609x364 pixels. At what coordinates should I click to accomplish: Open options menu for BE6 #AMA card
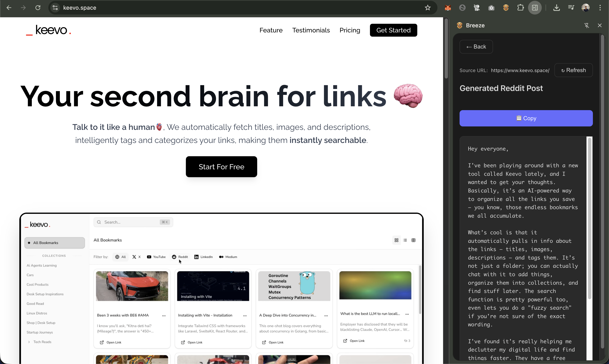tap(164, 315)
